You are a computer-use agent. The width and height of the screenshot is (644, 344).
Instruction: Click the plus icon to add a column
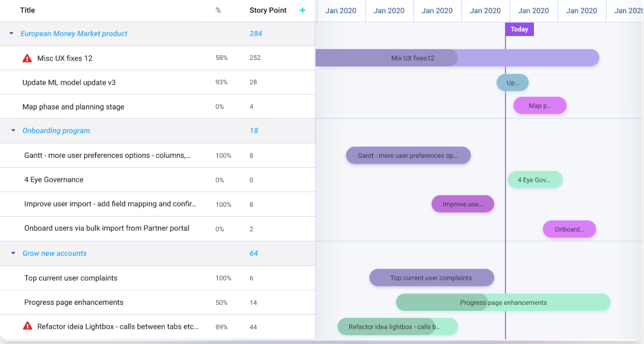302,10
